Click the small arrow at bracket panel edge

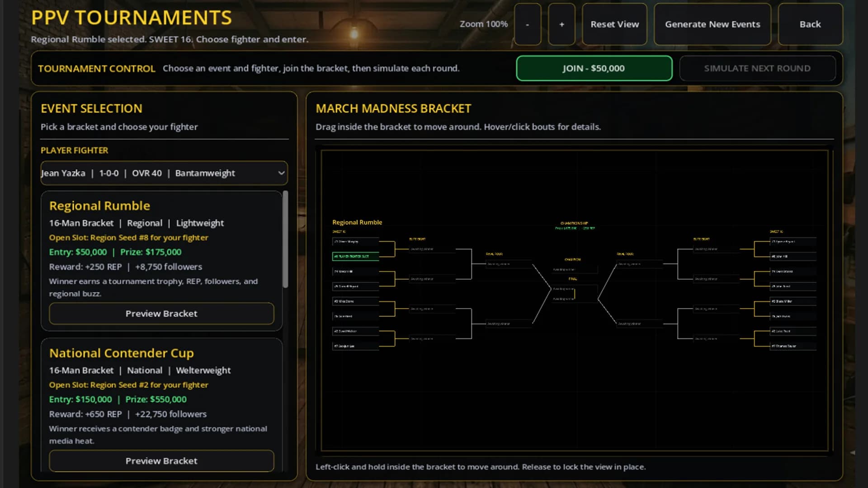coord(852,452)
